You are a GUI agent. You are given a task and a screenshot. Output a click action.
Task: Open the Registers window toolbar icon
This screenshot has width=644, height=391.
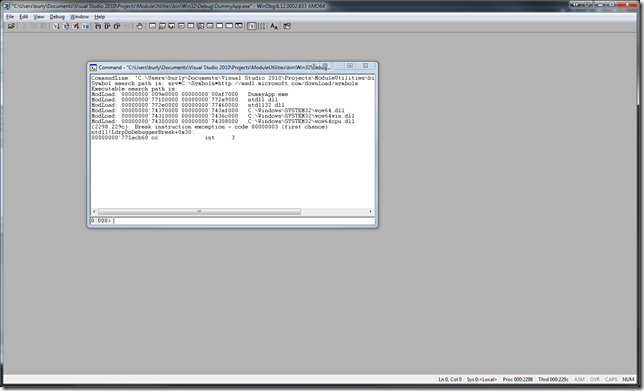(x=181, y=26)
